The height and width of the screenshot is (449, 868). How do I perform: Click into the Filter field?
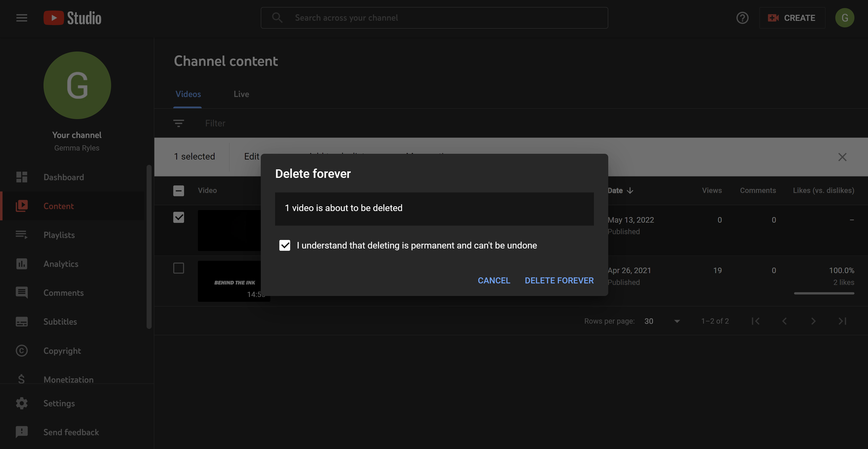pyautogui.click(x=215, y=123)
